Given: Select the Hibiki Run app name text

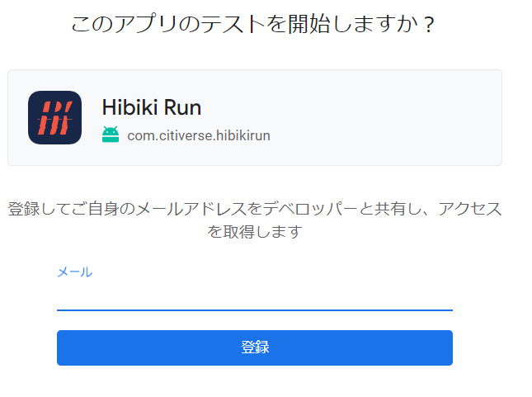Looking at the screenshot, I should click(152, 107).
